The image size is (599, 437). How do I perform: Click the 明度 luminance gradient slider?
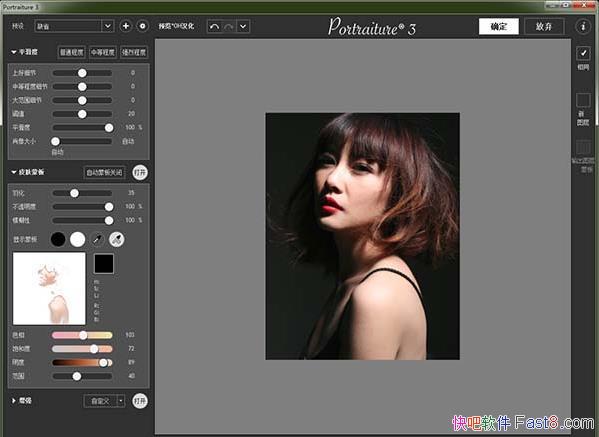click(x=82, y=363)
